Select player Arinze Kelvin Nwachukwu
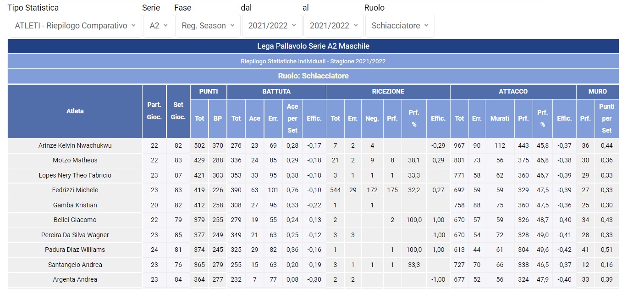This screenshot has height=289, width=644. (x=75, y=145)
